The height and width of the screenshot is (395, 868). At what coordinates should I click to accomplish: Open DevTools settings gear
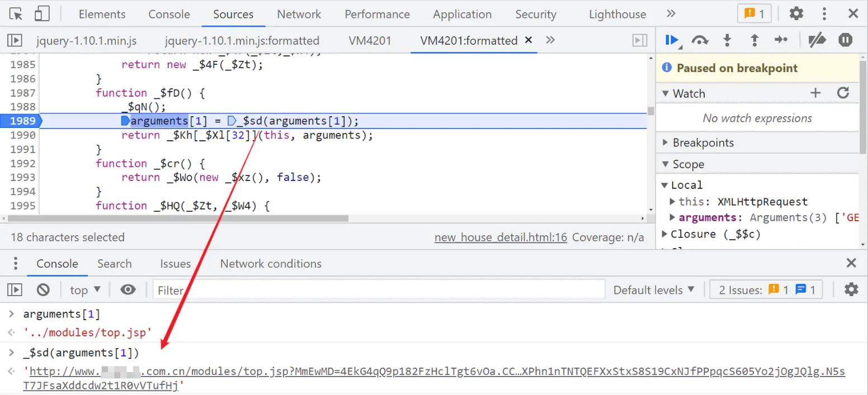[796, 14]
